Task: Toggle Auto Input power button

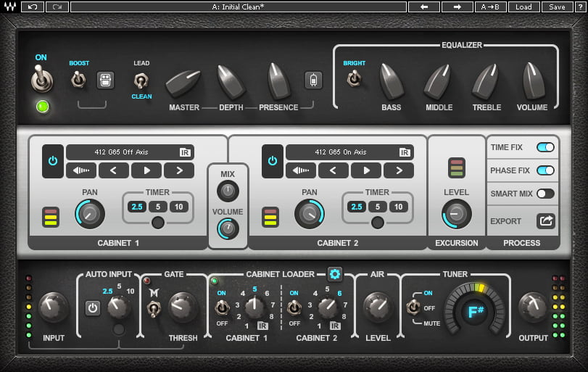Action: pos(93,308)
